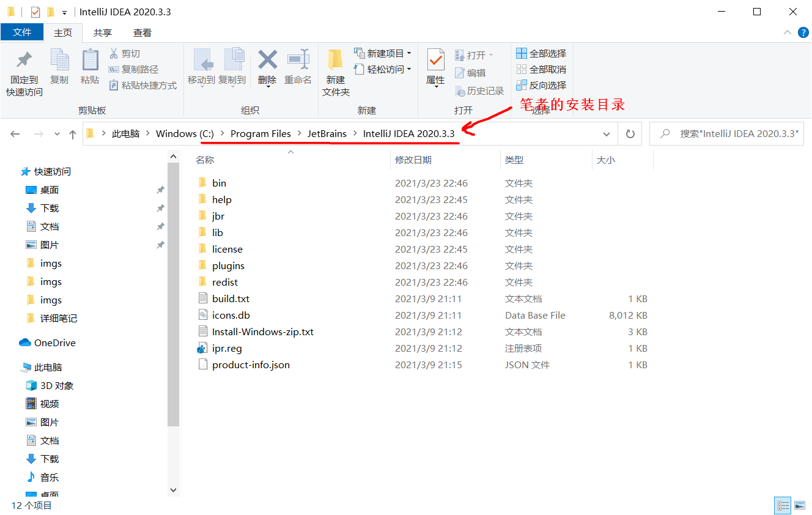The image size is (812, 515).
Task: Open Quick Access Toolbar customize dropdown
Action: (x=64, y=12)
